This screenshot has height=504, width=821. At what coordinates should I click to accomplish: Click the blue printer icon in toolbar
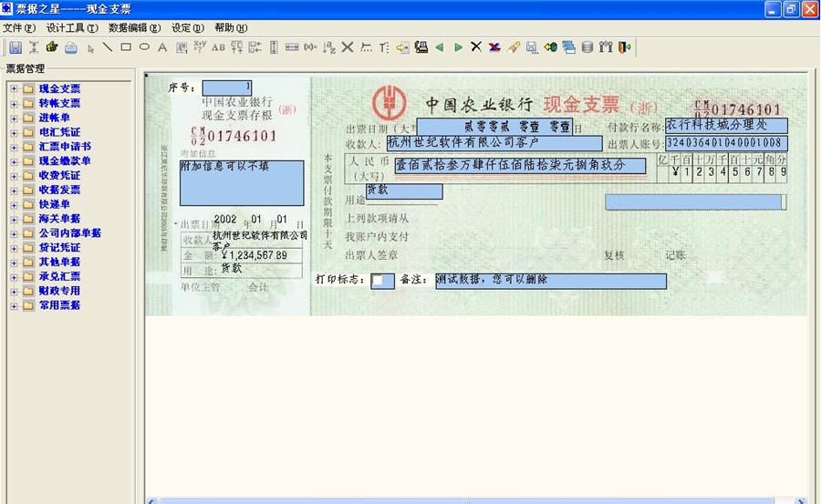70,47
